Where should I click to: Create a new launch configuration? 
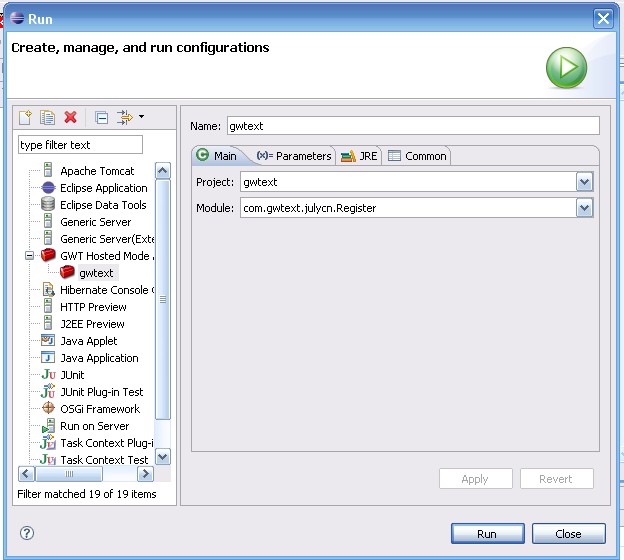point(25,117)
